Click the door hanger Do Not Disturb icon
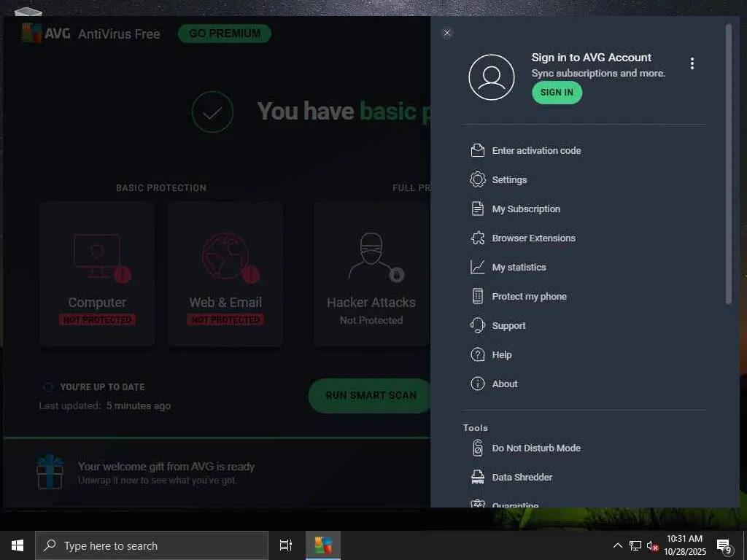Viewport: 747px width, 560px height. 477,448
